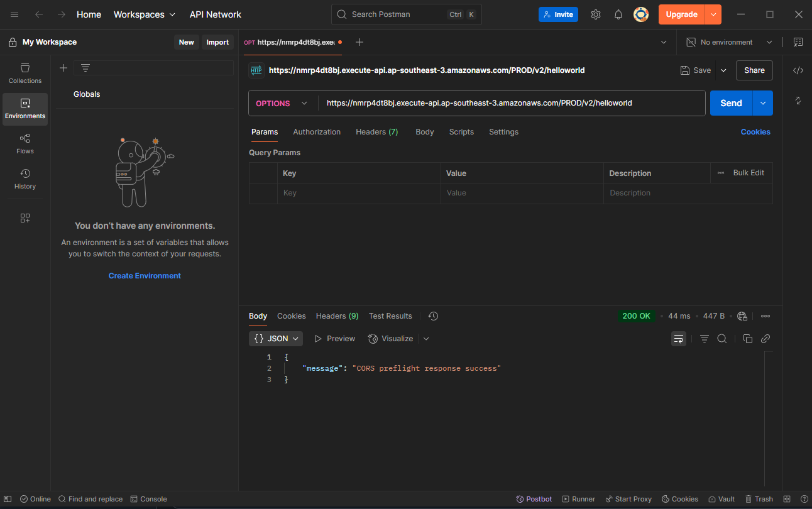This screenshot has height=509, width=812.
Task: Toggle the sidebar layout icon in status bar
Action: [8, 499]
